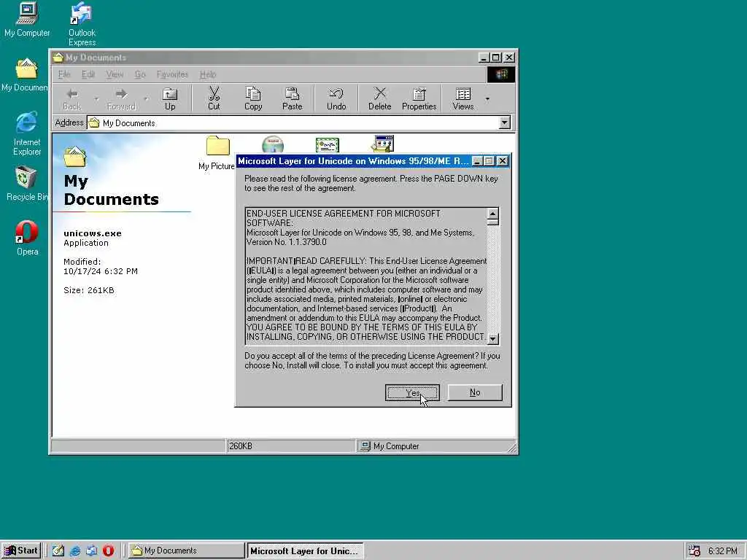This screenshot has width=747, height=560.
Task: Expand the Forward history dropdown arrow
Action: (145, 98)
